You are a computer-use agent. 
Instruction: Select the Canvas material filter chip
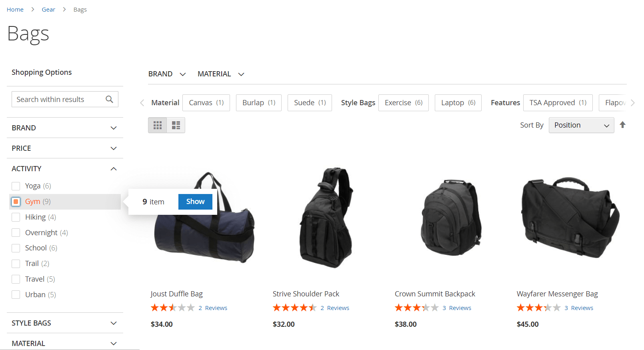point(206,103)
